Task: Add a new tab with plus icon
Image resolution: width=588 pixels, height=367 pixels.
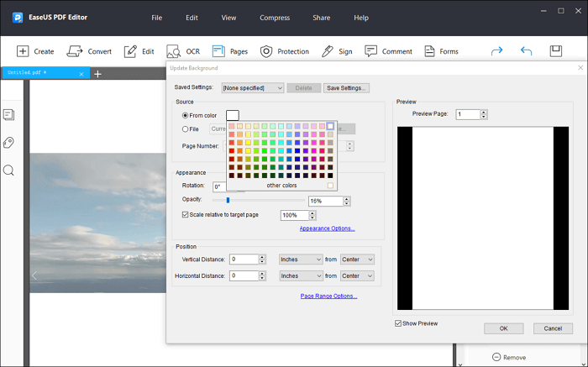Action: click(x=98, y=74)
